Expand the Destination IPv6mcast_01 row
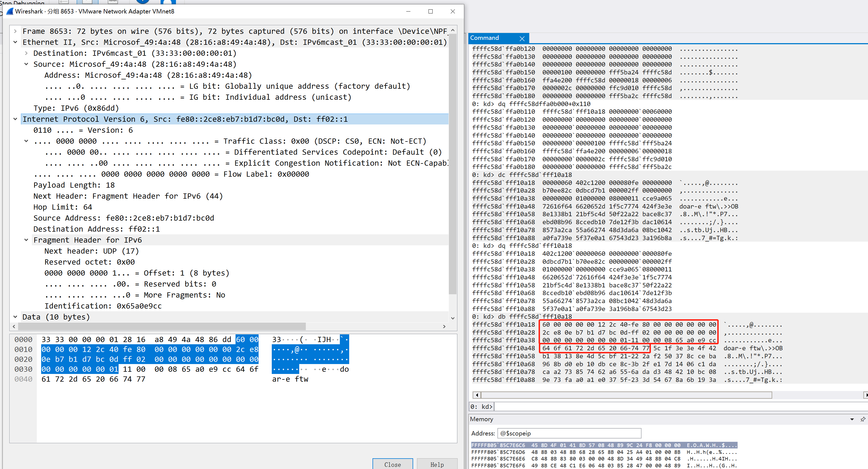 (26, 53)
